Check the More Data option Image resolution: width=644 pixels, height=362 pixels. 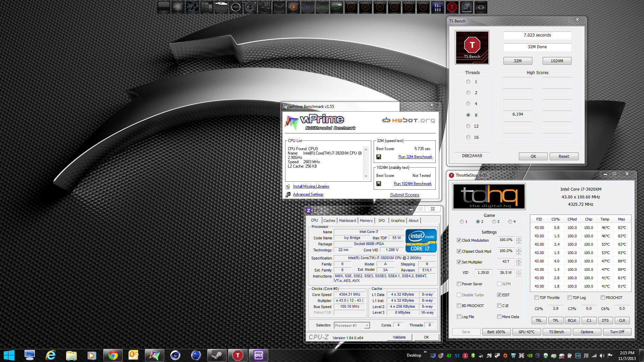[x=499, y=317]
